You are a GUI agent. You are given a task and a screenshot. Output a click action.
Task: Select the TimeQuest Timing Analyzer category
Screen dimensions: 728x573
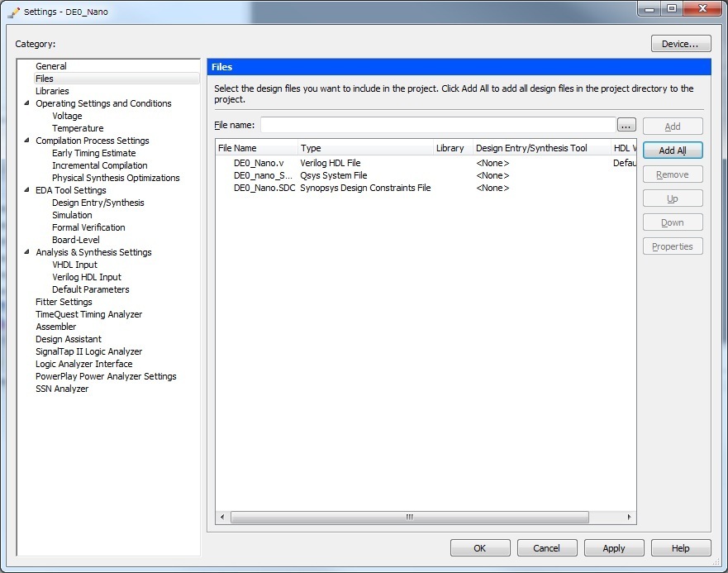tap(88, 314)
